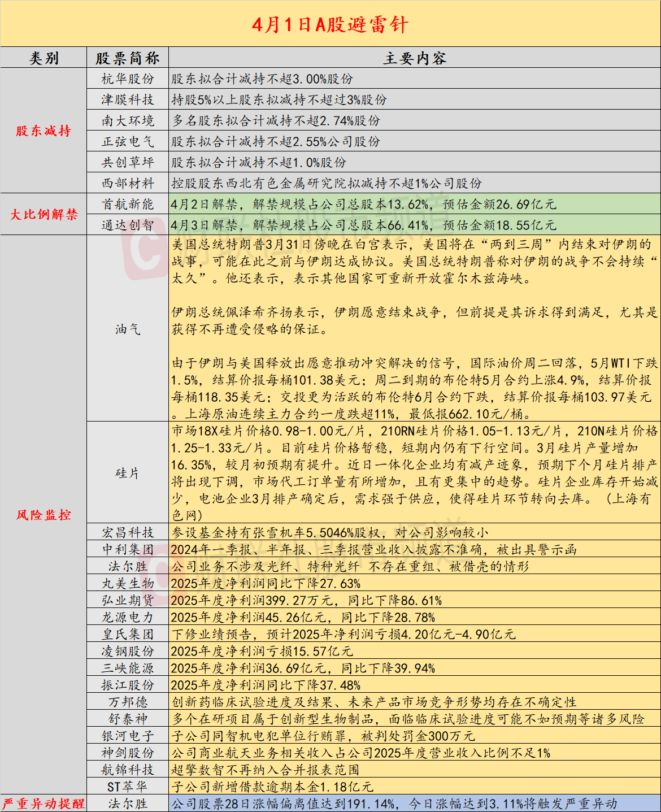Click 超擎数智不再纳入合并报表范围 cell

(415, 770)
